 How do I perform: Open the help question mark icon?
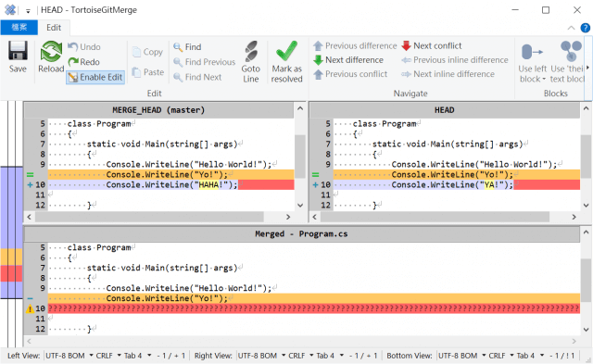[x=585, y=28]
